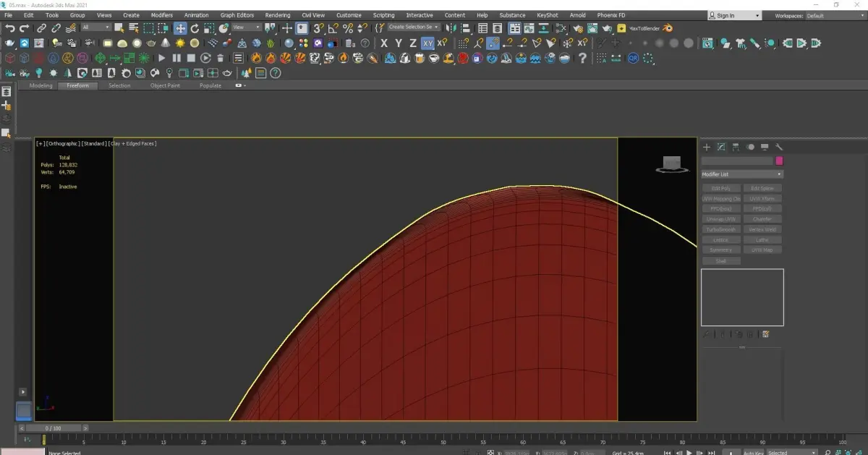The width and height of the screenshot is (868, 455).
Task: Select the Move tool in main toolbar
Action: 180,28
